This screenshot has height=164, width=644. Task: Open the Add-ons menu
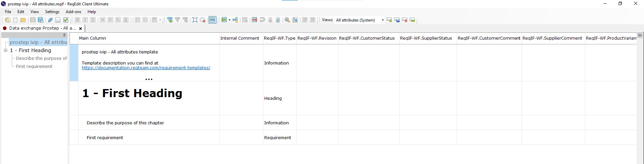point(73,11)
